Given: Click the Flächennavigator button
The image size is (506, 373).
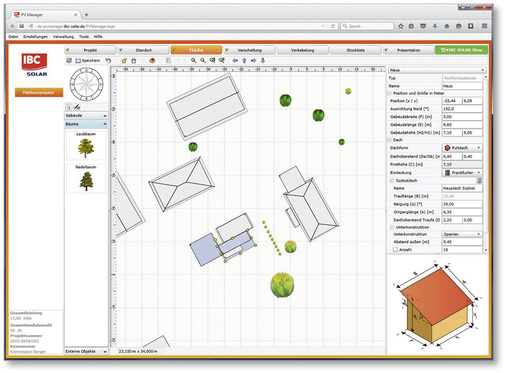Looking at the screenshot, I should (39, 92).
